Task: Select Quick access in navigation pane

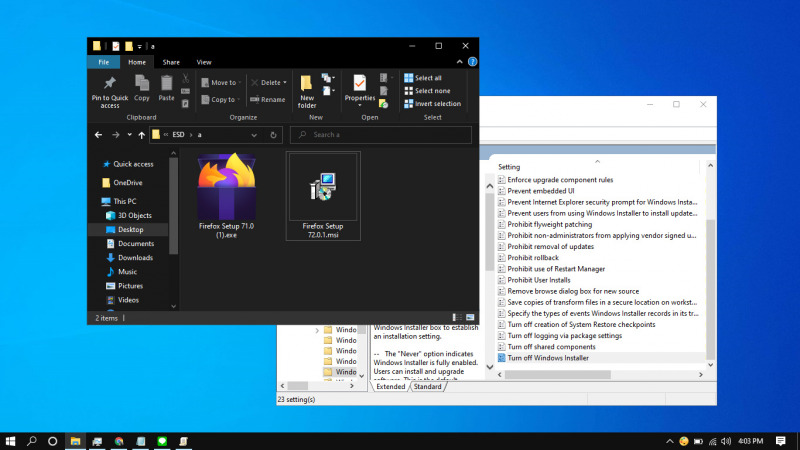Action: coord(133,164)
